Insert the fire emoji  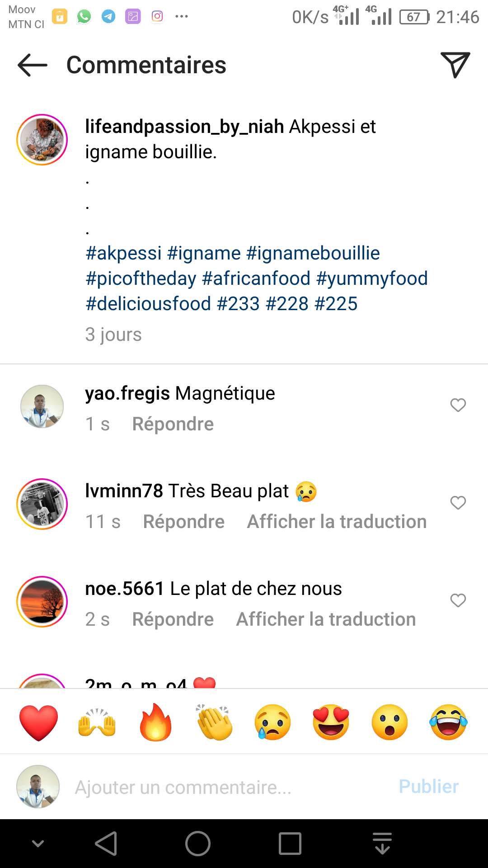(x=155, y=722)
